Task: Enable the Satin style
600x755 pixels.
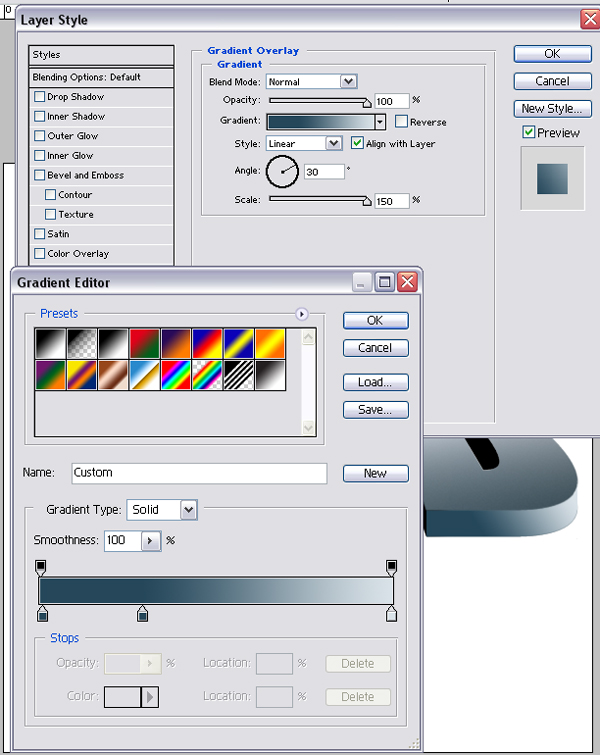Action: [x=40, y=234]
